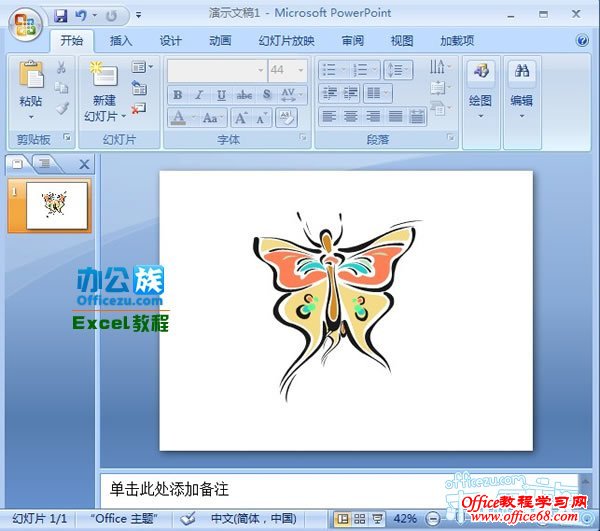Click the zoom out minus button
The height and width of the screenshot is (531, 600).
click(x=432, y=519)
